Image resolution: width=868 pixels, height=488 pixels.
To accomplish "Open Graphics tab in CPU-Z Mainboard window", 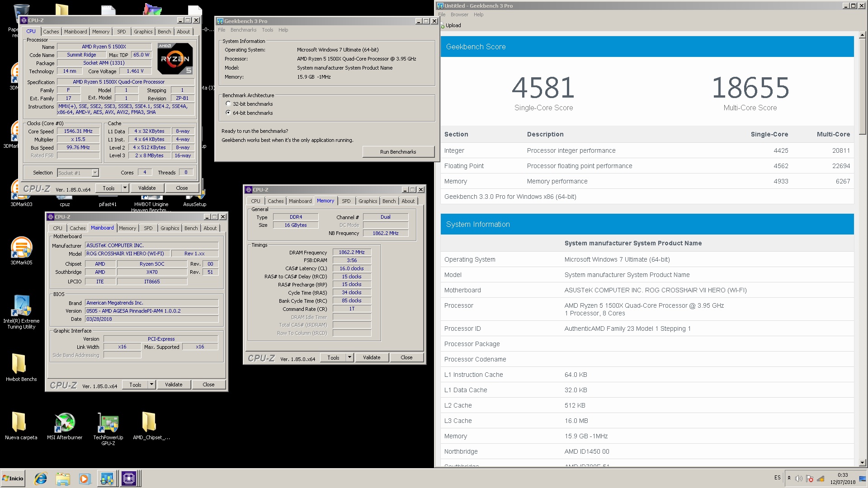I will (170, 228).
